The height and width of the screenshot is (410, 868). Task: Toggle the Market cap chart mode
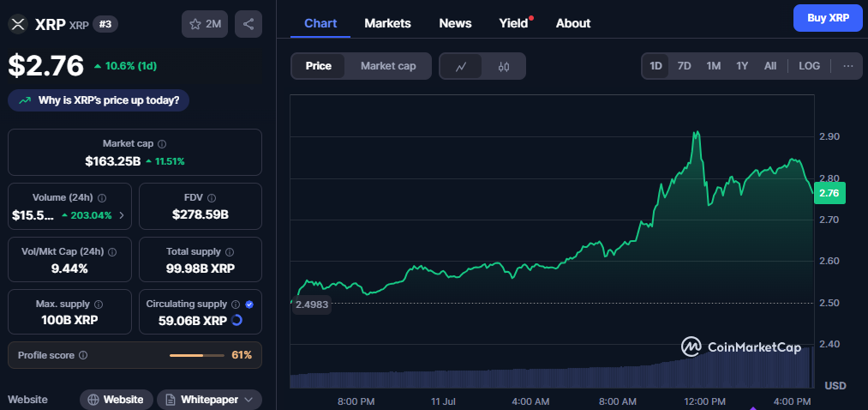(x=388, y=67)
